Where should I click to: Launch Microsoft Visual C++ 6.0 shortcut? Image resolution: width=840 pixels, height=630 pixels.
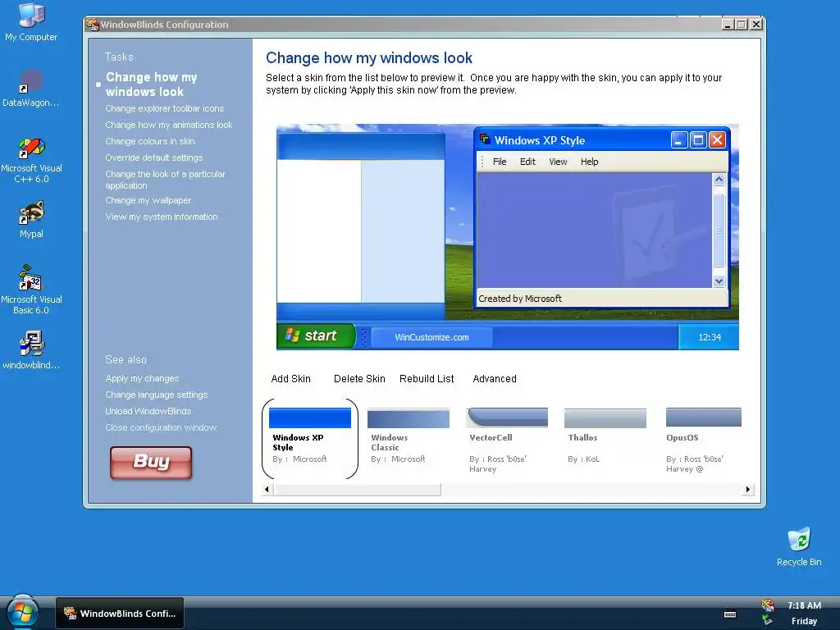click(31, 160)
